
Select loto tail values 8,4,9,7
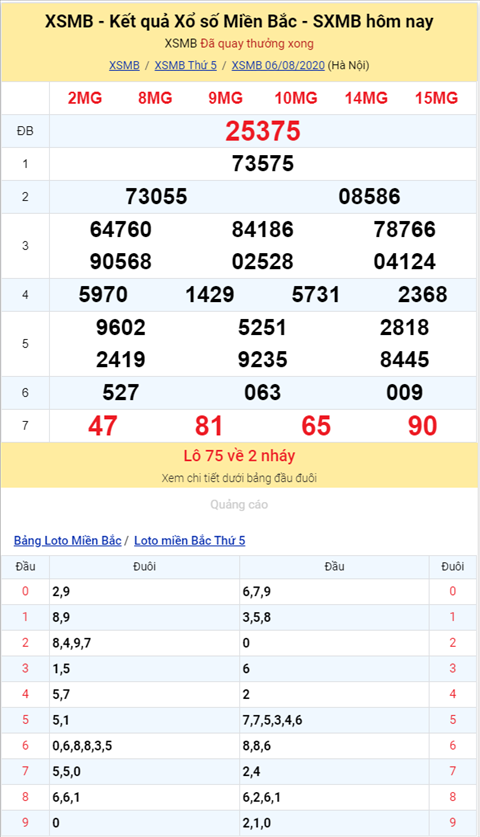72,643
